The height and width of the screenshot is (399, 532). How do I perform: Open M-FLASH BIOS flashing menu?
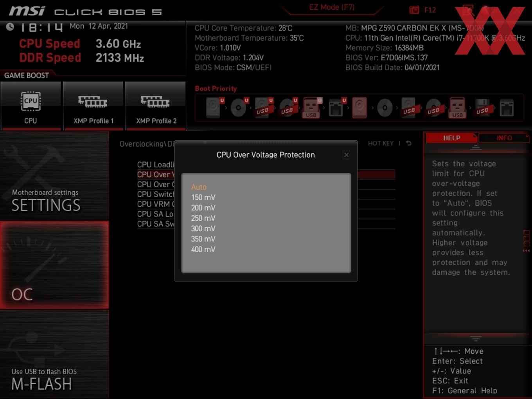tap(54, 354)
